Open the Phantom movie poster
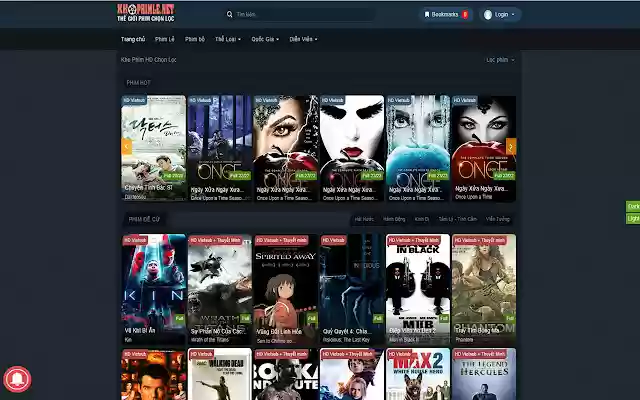 (x=484, y=289)
